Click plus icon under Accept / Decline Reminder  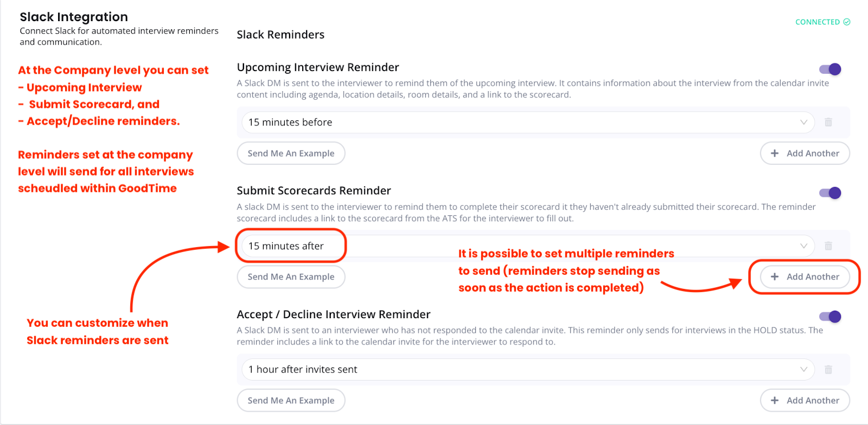click(x=775, y=401)
